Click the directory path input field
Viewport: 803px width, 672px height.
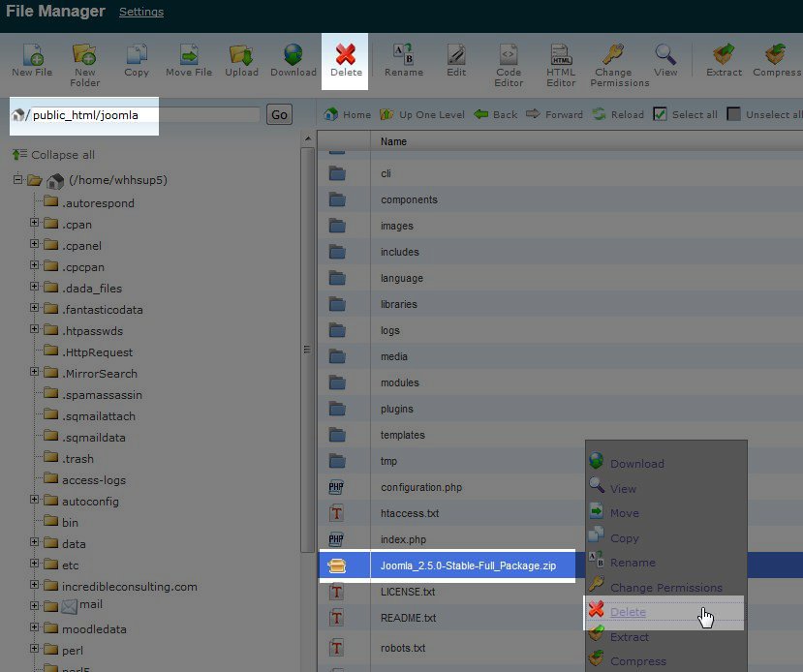point(143,115)
